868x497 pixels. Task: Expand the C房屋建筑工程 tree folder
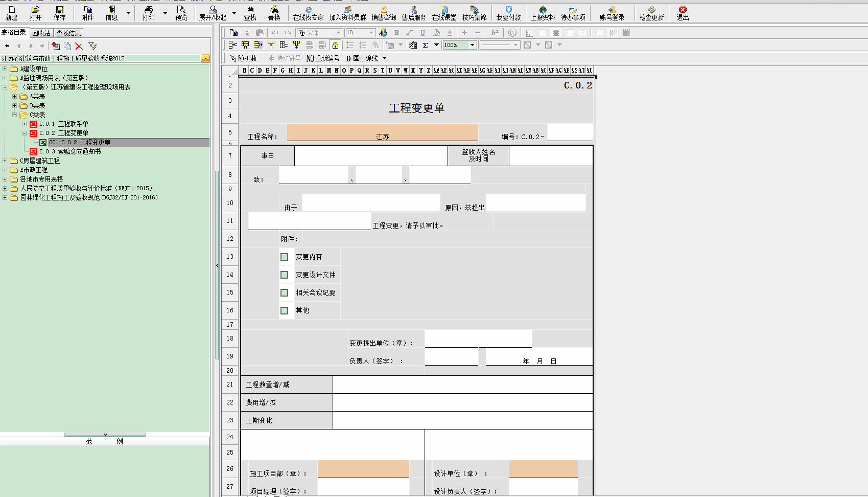[x=5, y=161]
